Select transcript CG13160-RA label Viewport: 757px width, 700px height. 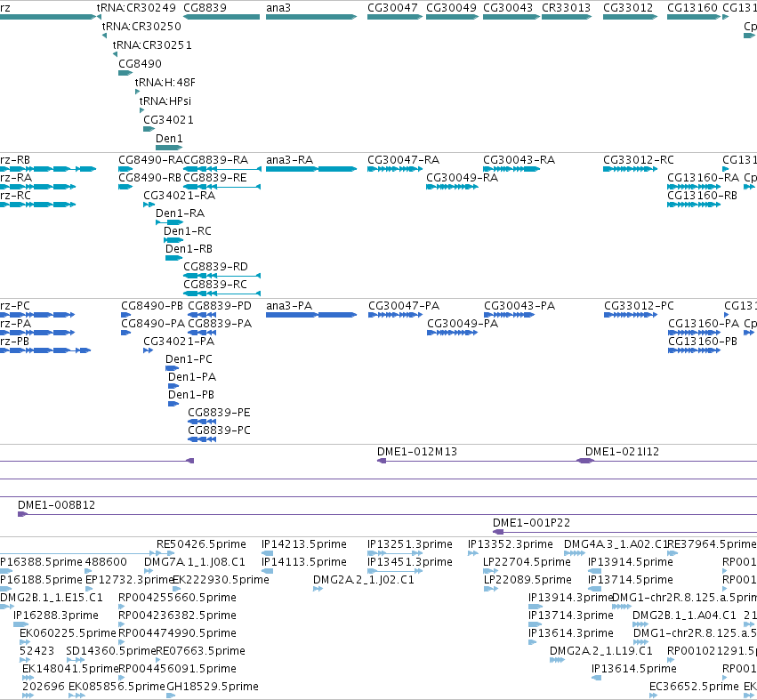(703, 178)
